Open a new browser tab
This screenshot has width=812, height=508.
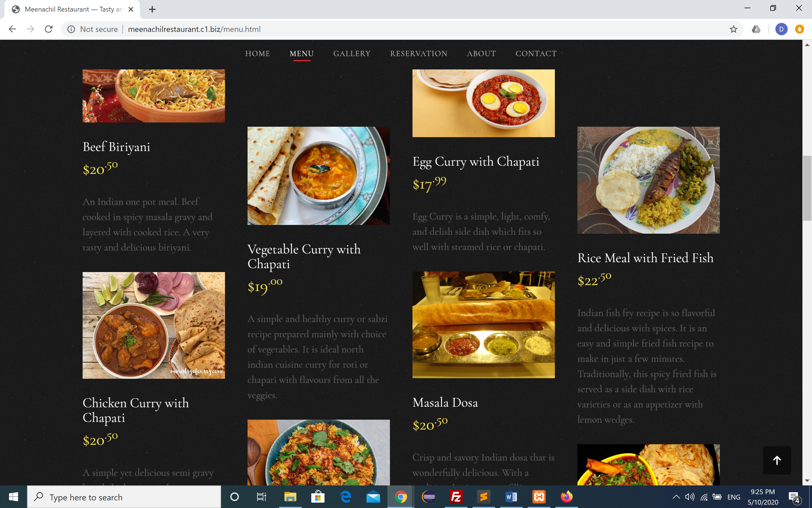pyautogui.click(x=152, y=9)
